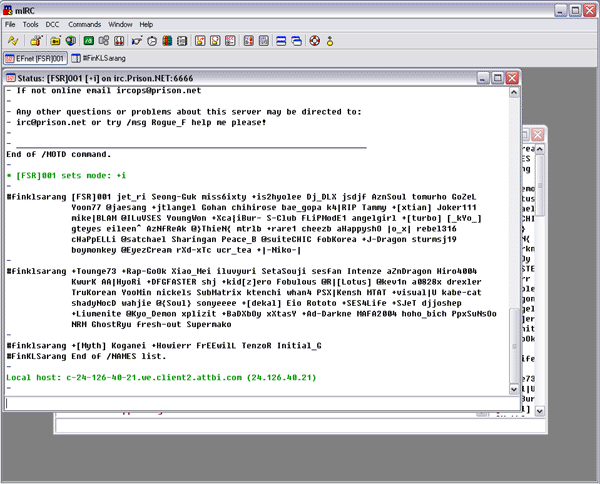
Task: Toggle the Timer clock icon
Action: 152,41
